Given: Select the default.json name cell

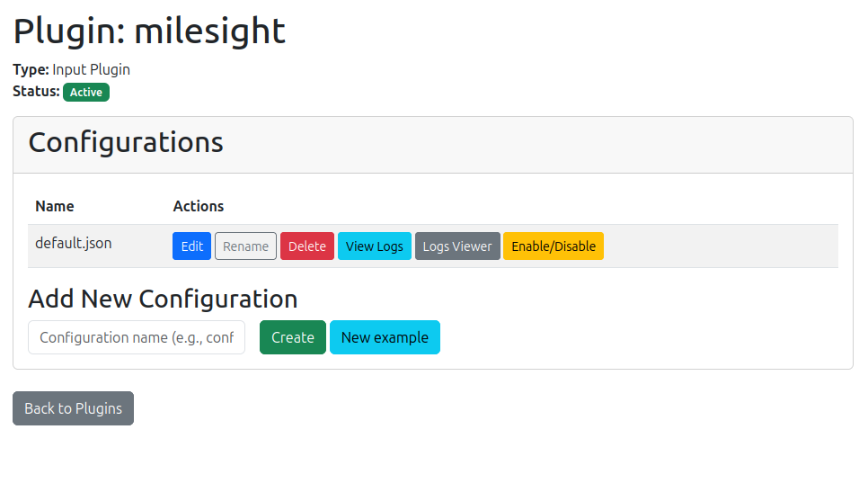Looking at the screenshot, I should coord(74,243).
